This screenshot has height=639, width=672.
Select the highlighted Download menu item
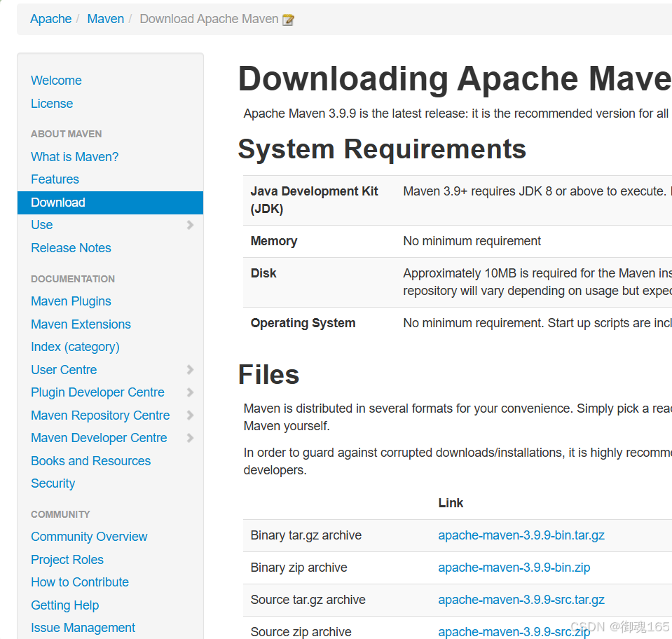click(x=110, y=202)
